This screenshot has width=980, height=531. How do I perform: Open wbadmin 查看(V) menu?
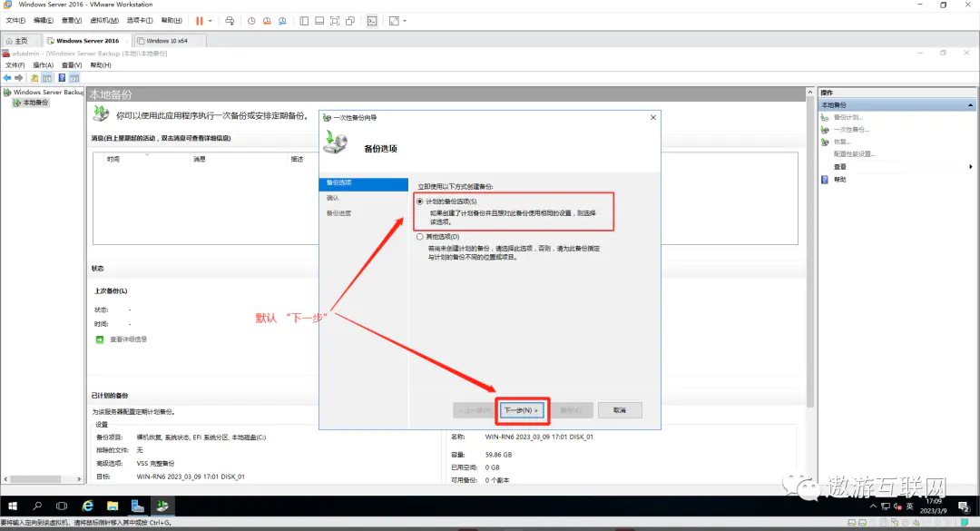coord(72,65)
